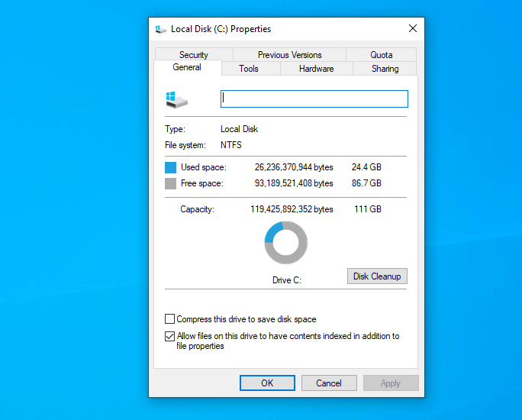Click the blue Used space color swatch
Screen dimensions: 522x420
point(170,167)
